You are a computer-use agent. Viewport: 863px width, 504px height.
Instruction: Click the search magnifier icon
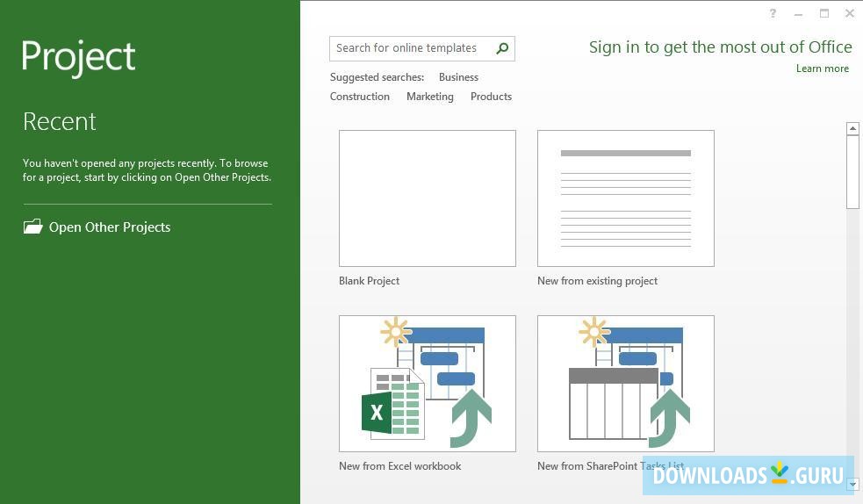(502, 48)
